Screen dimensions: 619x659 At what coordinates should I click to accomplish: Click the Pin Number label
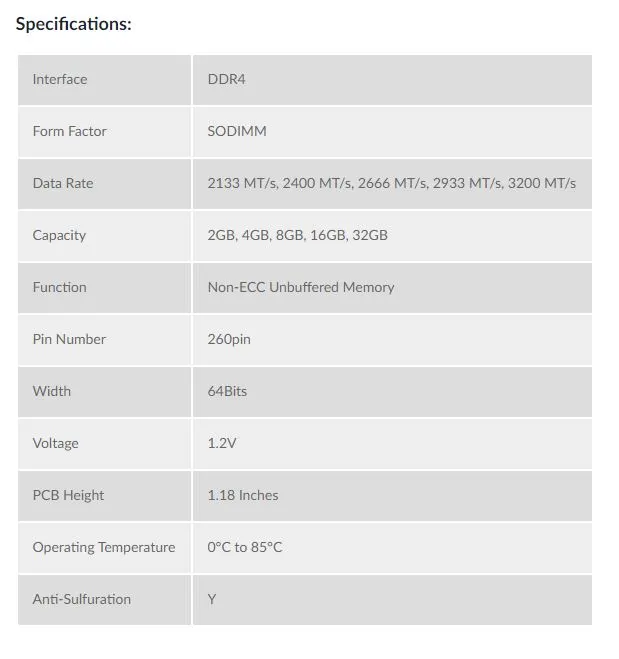69,339
